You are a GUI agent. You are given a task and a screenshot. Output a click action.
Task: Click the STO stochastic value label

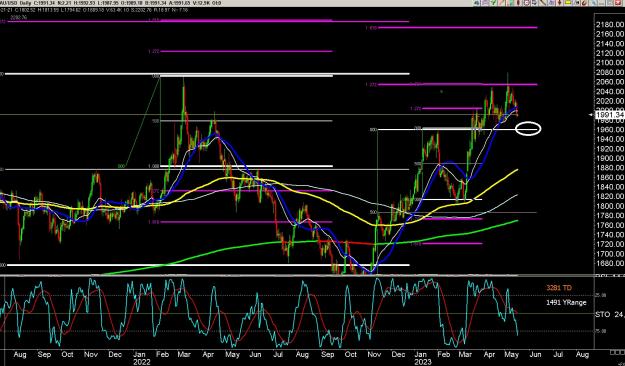(610, 315)
